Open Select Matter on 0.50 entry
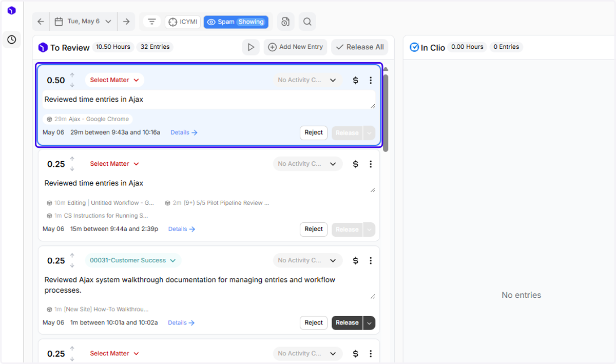This screenshot has height=364, width=616. point(114,80)
